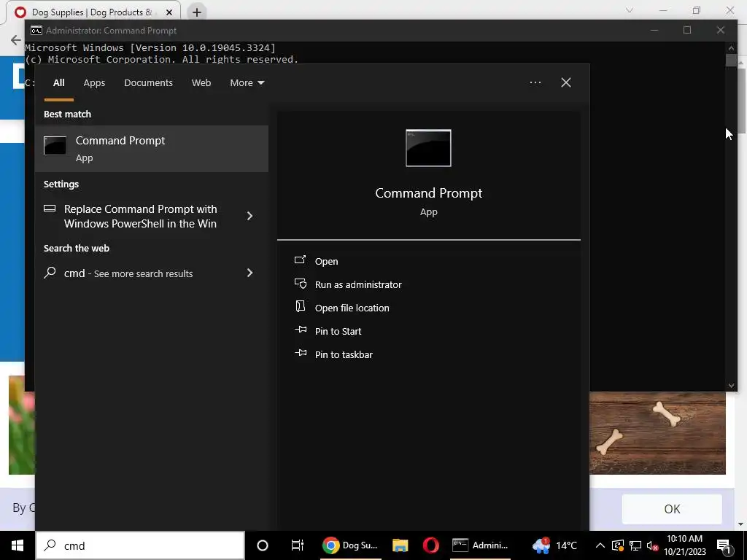
Task: Open the weather widget showing 14°C
Action: coord(555,545)
